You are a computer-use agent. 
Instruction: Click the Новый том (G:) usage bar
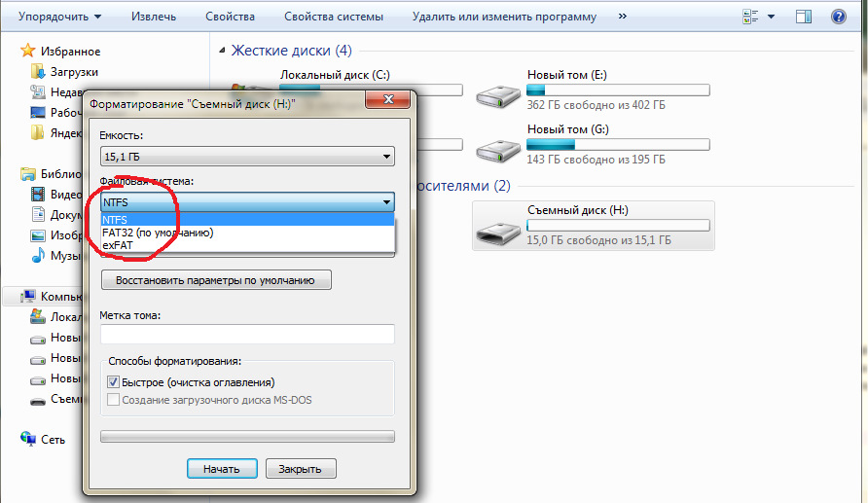(618, 144)
